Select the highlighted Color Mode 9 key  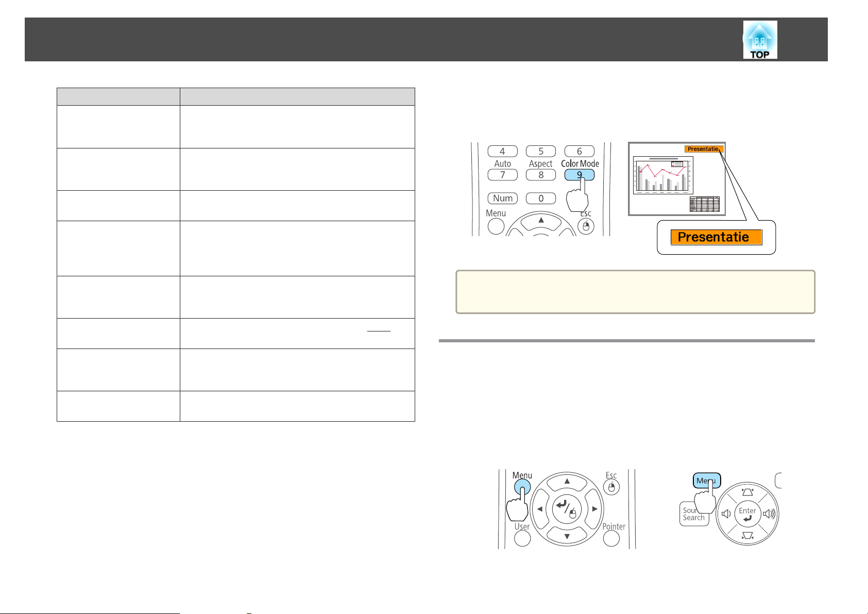click(580, 175)
